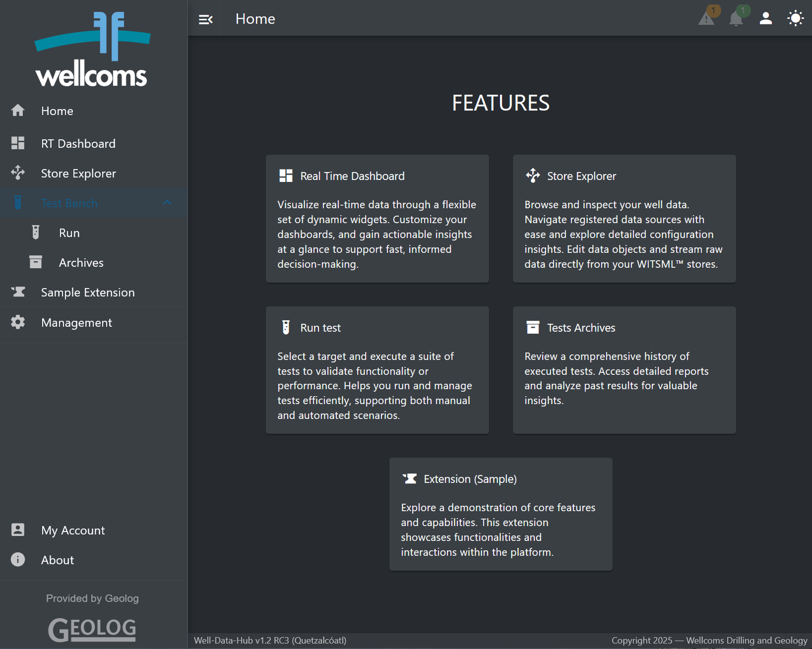Click the Management gear icon
The image size is (812, 649).
click(x=18, y=322)
